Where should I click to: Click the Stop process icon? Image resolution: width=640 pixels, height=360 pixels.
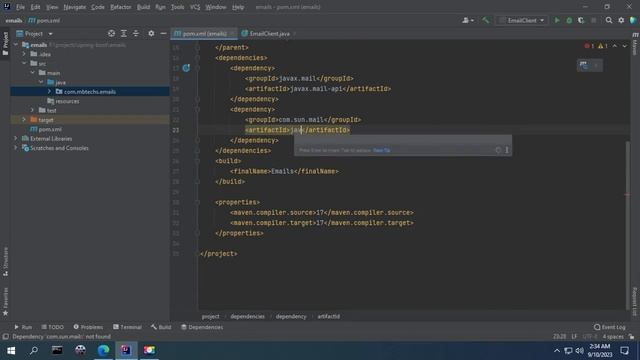point(593,20)
